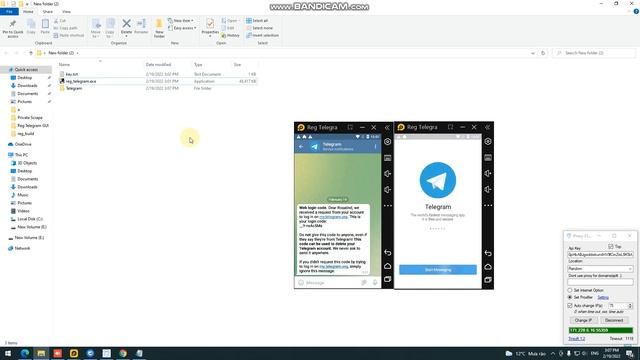Click Select all in the ribbon

pos(257,20)
